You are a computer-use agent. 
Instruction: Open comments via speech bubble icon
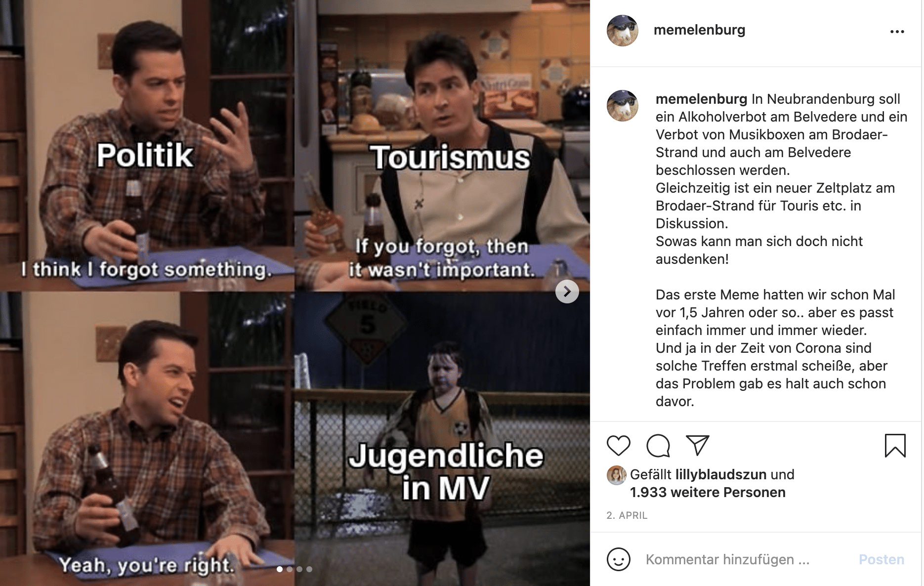pyautogui.click(x=658, y=445)
